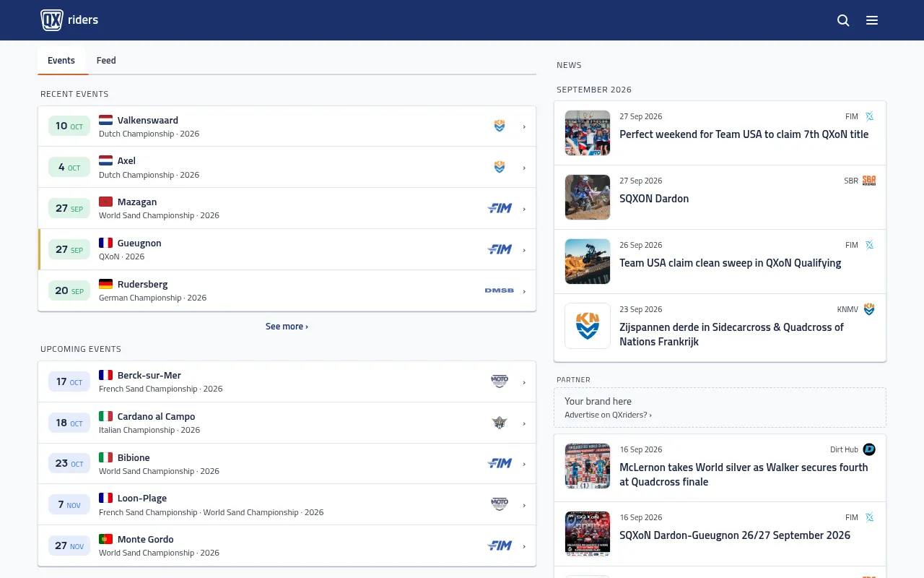The height and width of the screenshot is (578, 924).
Task: Open McLernon takes World silver thumbnail
Action: coord(588,466)
